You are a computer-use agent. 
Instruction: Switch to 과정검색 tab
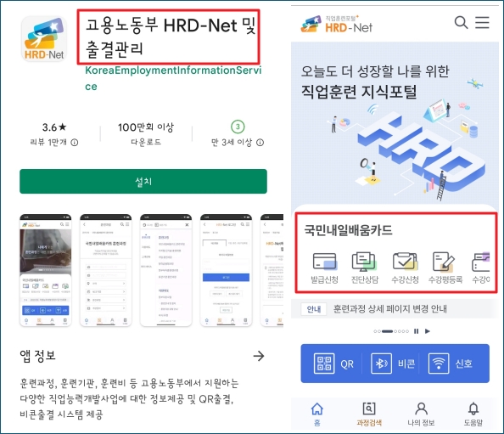point(369,414)
